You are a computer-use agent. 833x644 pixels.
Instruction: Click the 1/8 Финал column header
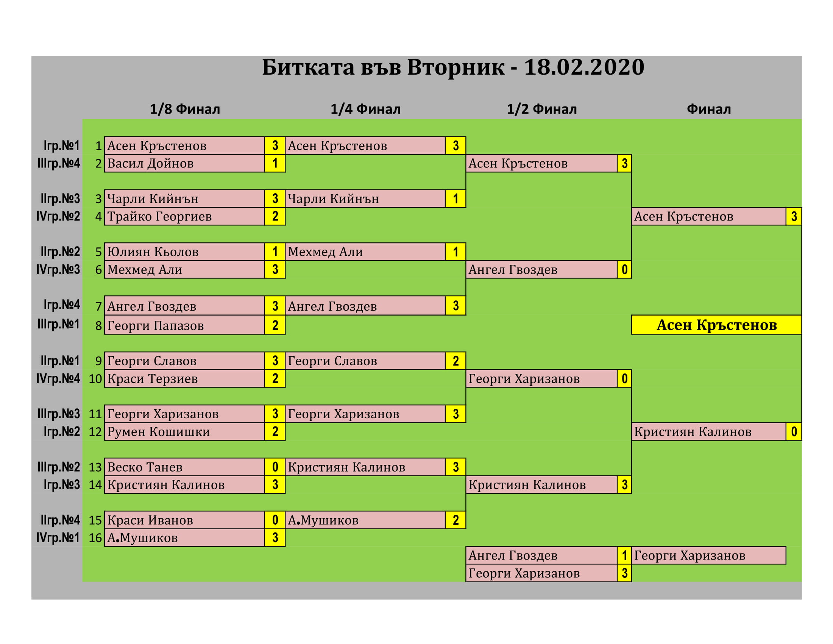pos(185,109)
